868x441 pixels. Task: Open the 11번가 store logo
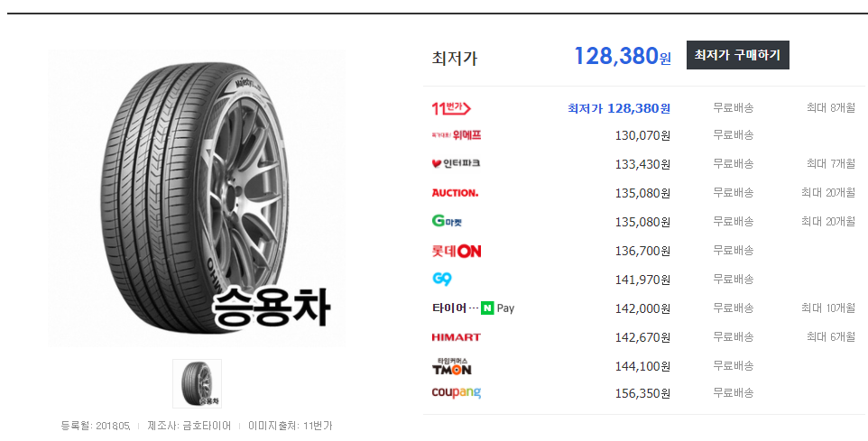point(451,108)
